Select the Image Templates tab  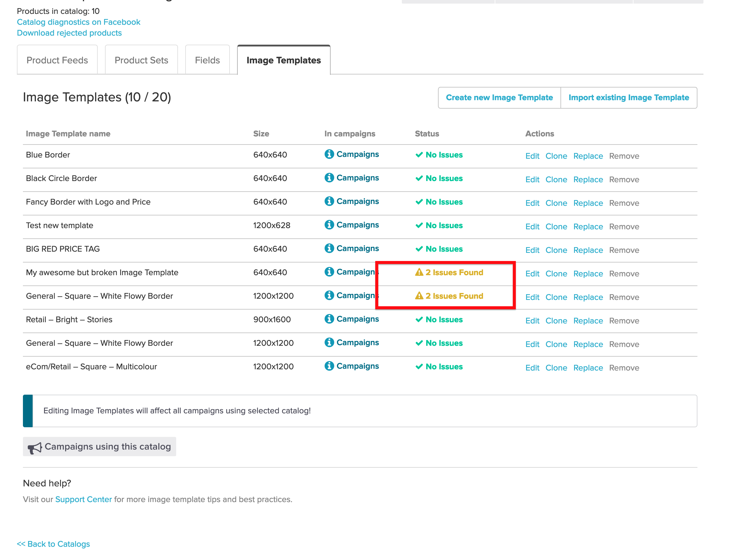pyautogui.click(x=284, y=60)
